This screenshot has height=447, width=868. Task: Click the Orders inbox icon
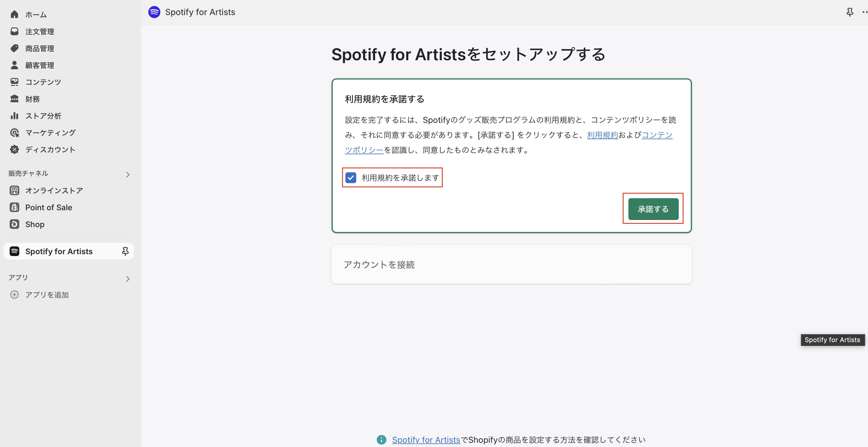click(x=14, y=31)
